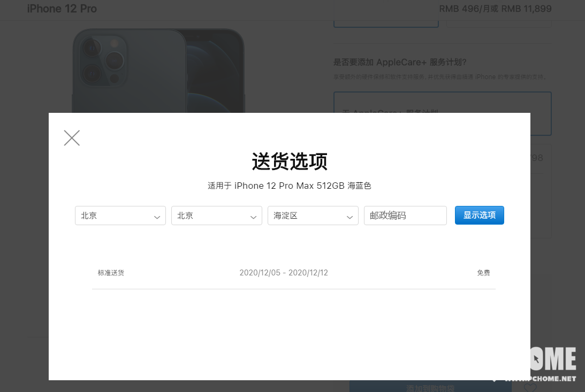Click the 免费 shipping cost text
Image resolution: width=585 pixels, height=392 pixels.
coord(483,273)
